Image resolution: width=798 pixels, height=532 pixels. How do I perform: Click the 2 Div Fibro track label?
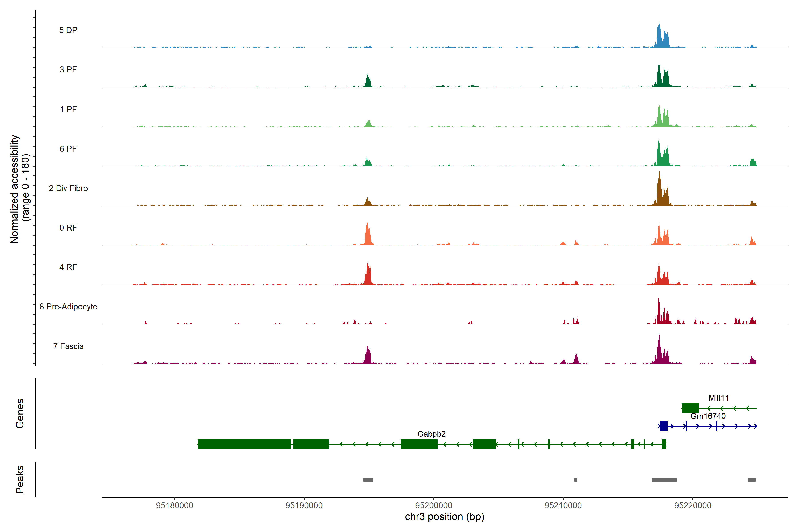[68, 188]
